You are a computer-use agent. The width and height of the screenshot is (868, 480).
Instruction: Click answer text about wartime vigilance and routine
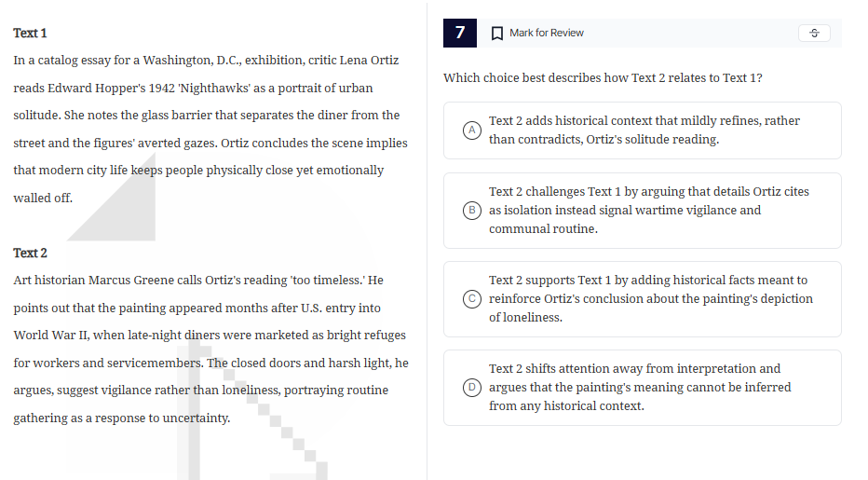point(648,211)
